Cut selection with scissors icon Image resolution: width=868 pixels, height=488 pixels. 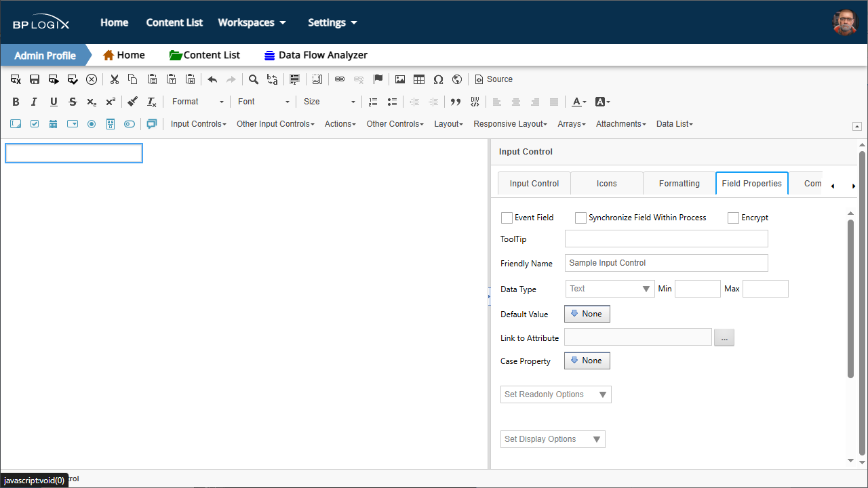pos(115,79)
